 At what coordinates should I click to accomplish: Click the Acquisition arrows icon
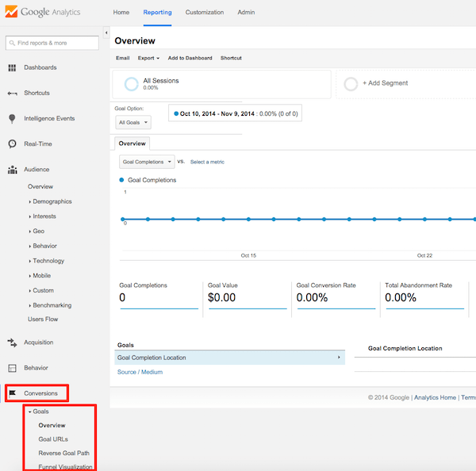pos(12,343)
